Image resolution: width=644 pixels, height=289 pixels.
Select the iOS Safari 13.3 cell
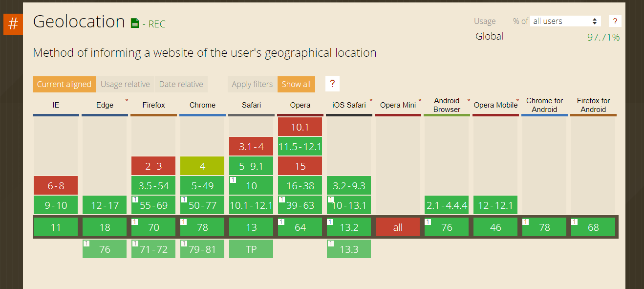click(x=348, y=248)
